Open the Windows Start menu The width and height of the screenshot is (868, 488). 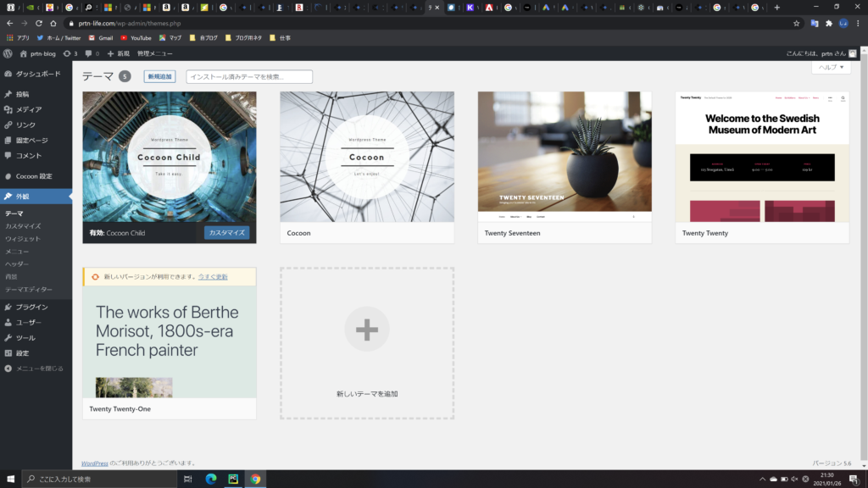point(10,480)
